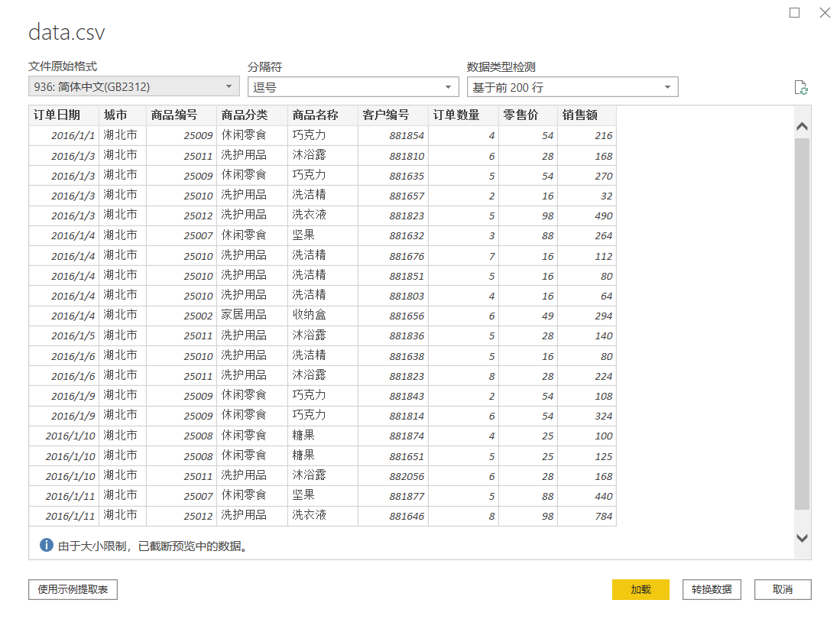Click the 转换数据 button

(712, 589)
